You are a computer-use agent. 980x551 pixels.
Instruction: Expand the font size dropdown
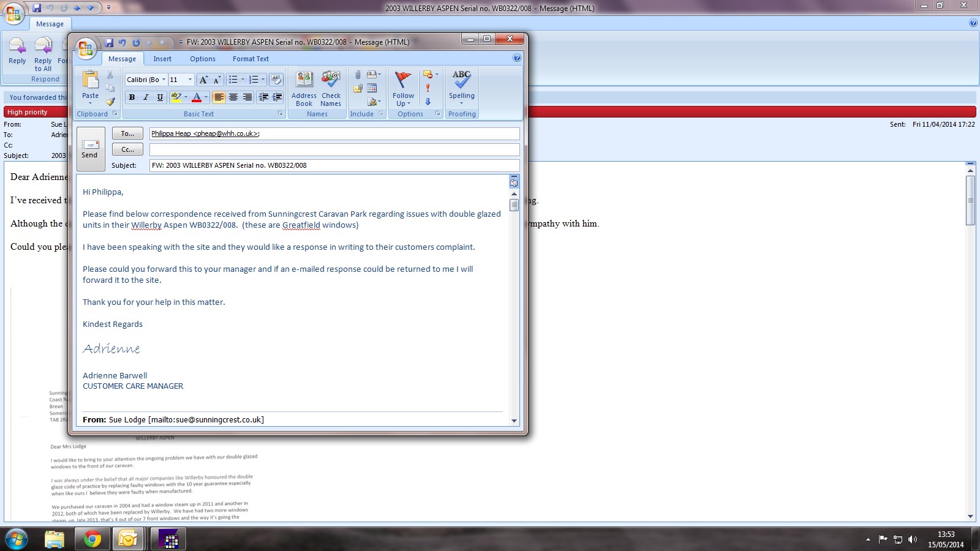click(190, 80)
